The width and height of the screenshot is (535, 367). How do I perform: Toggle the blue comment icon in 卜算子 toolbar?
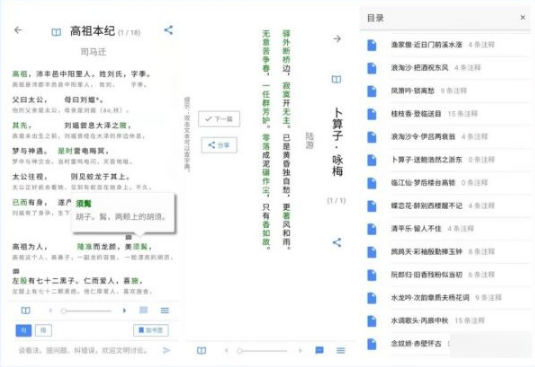[319, 350]
